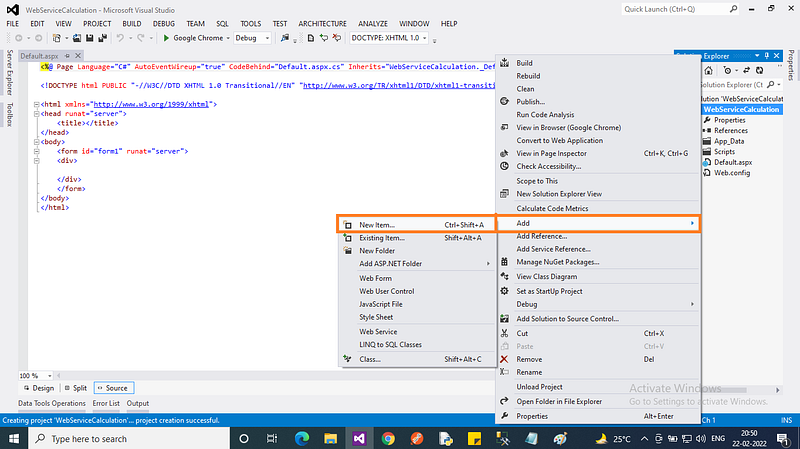
Task: Click the Redo toolbar icon
Action: pos(141,38)
